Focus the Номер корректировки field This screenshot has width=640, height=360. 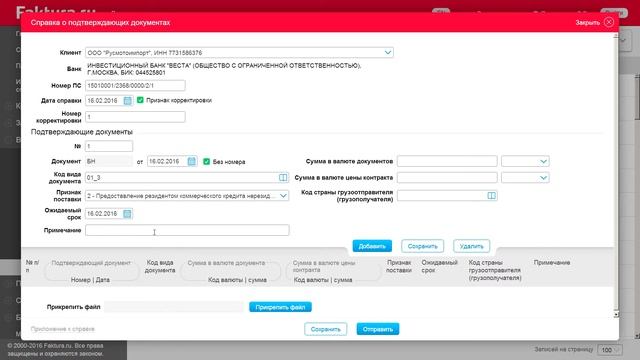click(x=135, y=117)
